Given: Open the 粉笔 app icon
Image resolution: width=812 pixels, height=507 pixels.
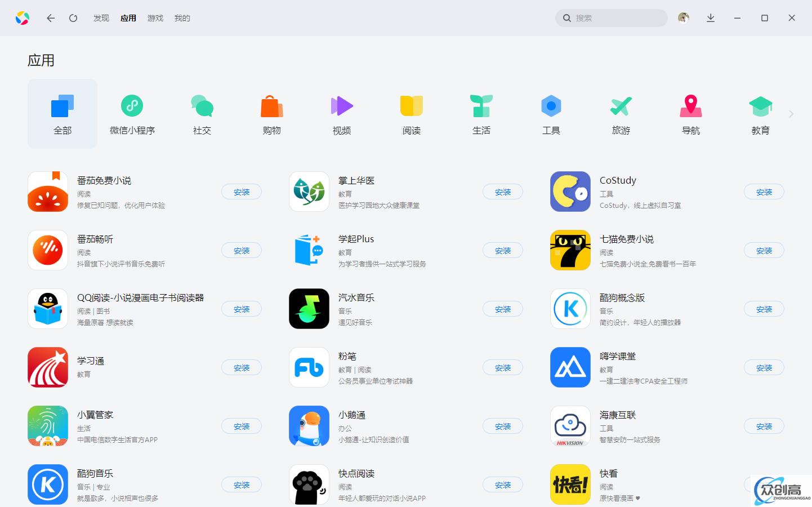Looking at the screenshot, I should [309, 367].
